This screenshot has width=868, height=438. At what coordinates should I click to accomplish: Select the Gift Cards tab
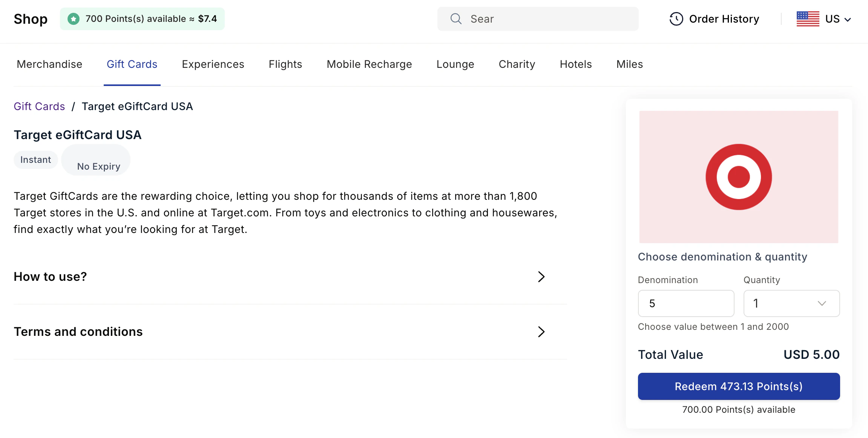[132, 64]
